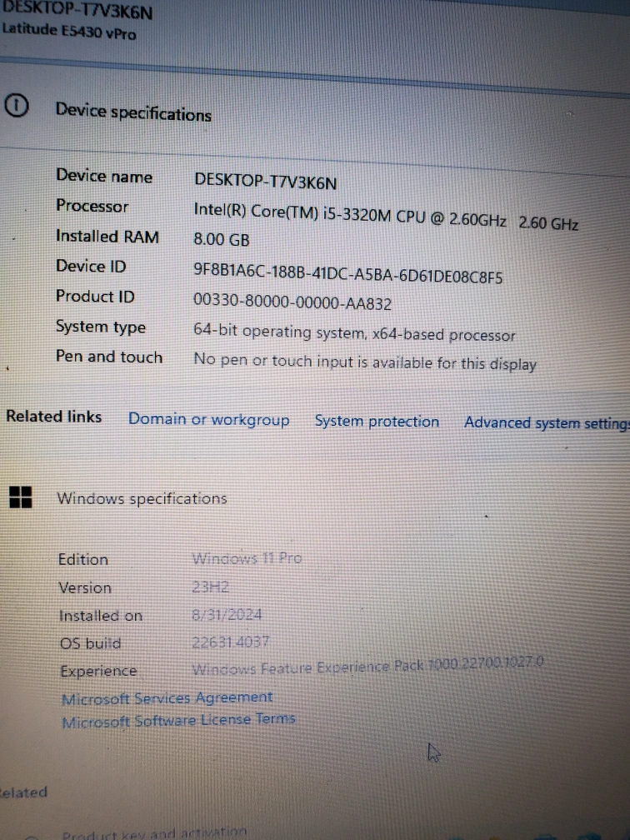Select the Product ID value 00330-80000-00000-AA832
Screen dimensions: 630x840
(x=292, y=302)
